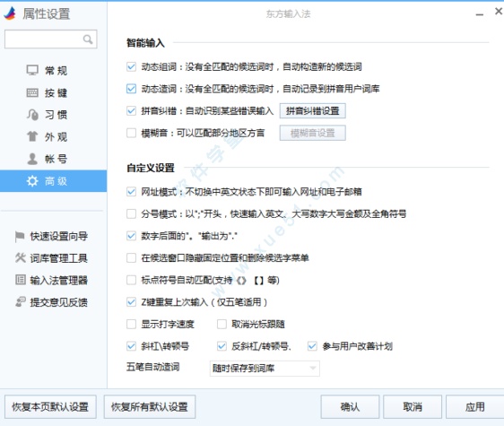Enable 标点符号自动匹配 checkbox
The width and height of the screenshot is (504, 426).
(x=131, y=280)
